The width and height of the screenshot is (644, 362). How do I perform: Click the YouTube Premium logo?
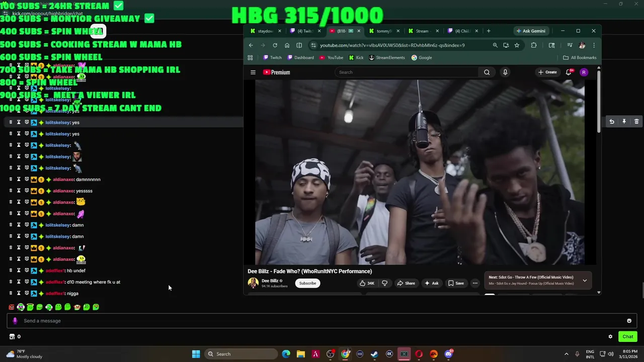click(277, 72)
